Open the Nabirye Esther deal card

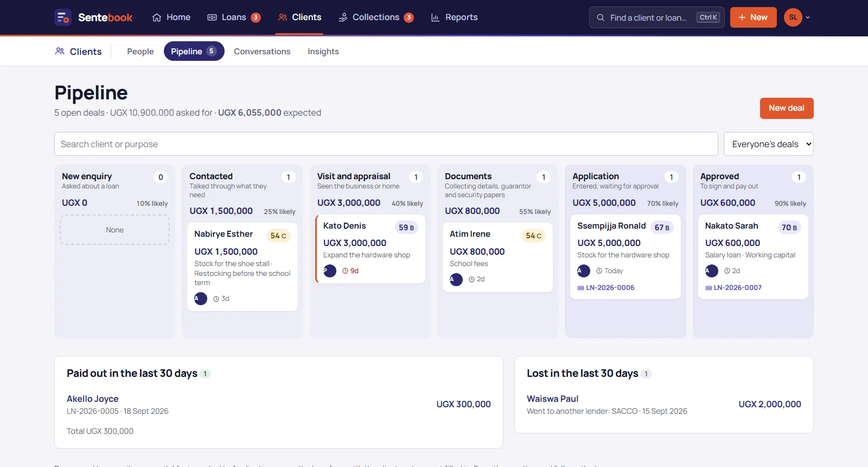(242, 267)
